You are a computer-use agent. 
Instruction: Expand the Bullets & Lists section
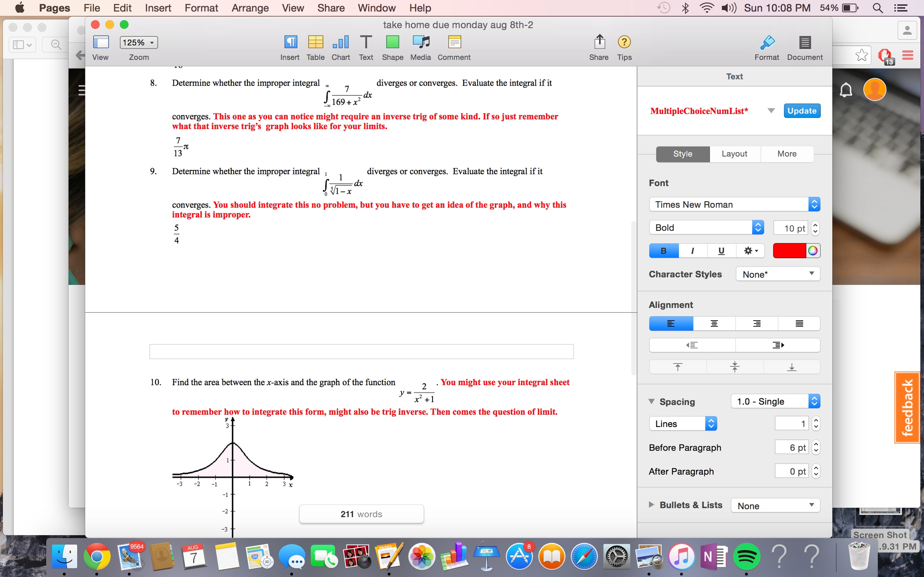651,505
